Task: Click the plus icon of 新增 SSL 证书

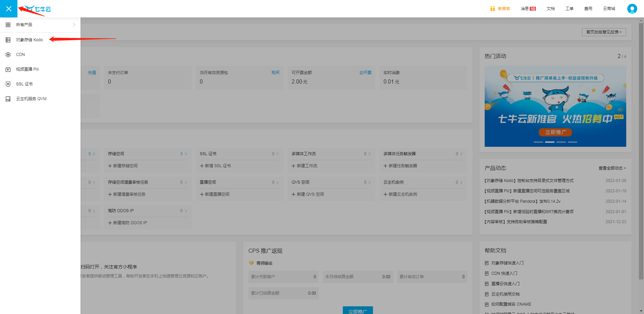Action: [202, 166]
